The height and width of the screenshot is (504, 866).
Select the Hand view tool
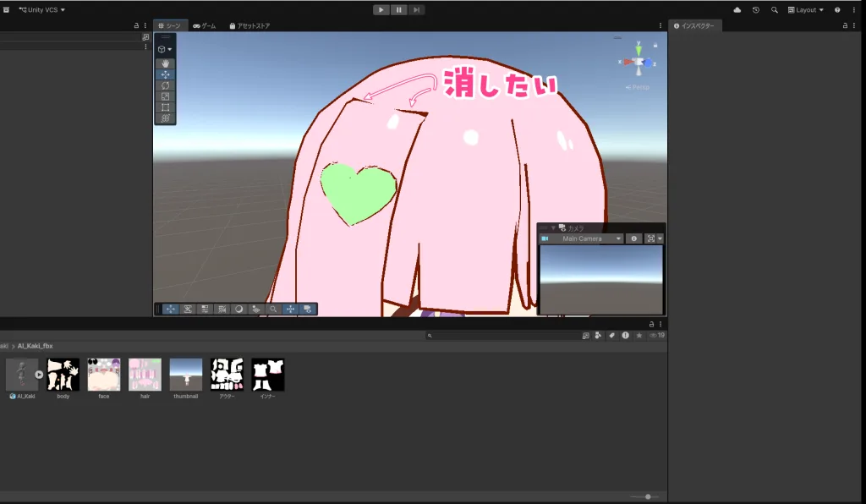pos(165,63)
